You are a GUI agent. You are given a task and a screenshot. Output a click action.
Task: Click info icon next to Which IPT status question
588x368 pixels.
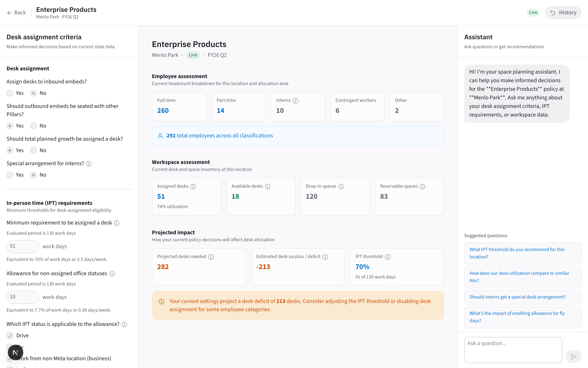tap(124, 324)
